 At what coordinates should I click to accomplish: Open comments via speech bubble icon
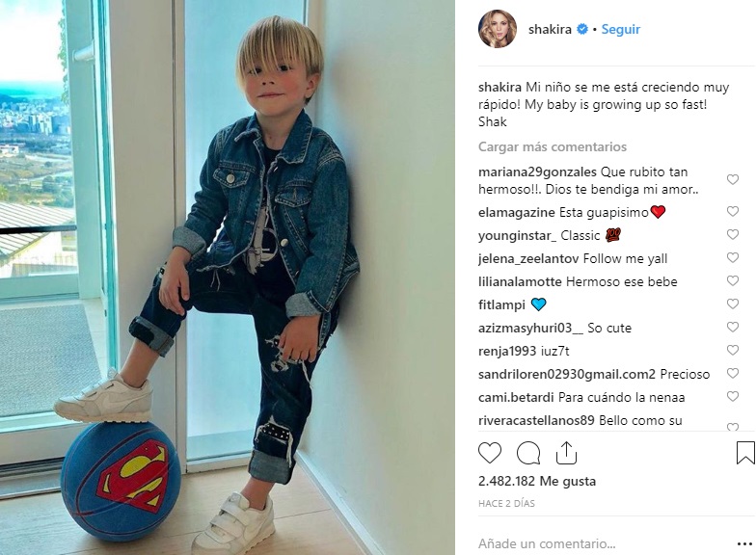click(x=528, y=453)
